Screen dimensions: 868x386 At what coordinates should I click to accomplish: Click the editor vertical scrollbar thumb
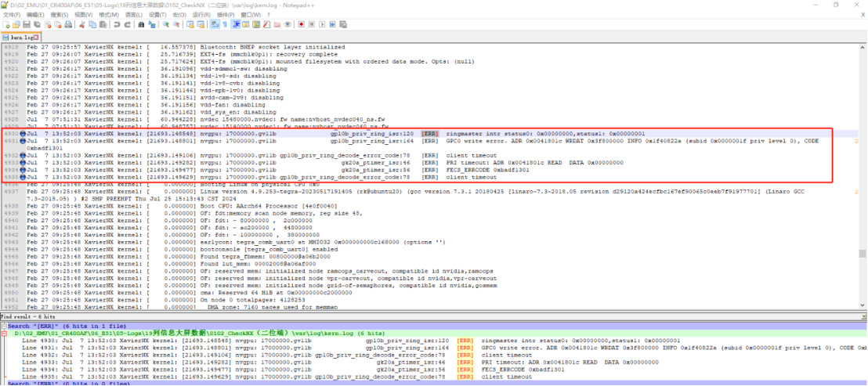click(x=863, y=254)
